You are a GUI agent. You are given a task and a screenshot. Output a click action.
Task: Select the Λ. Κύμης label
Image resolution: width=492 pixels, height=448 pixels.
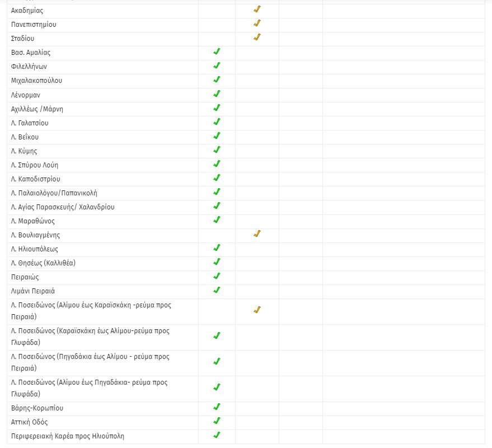24,151
